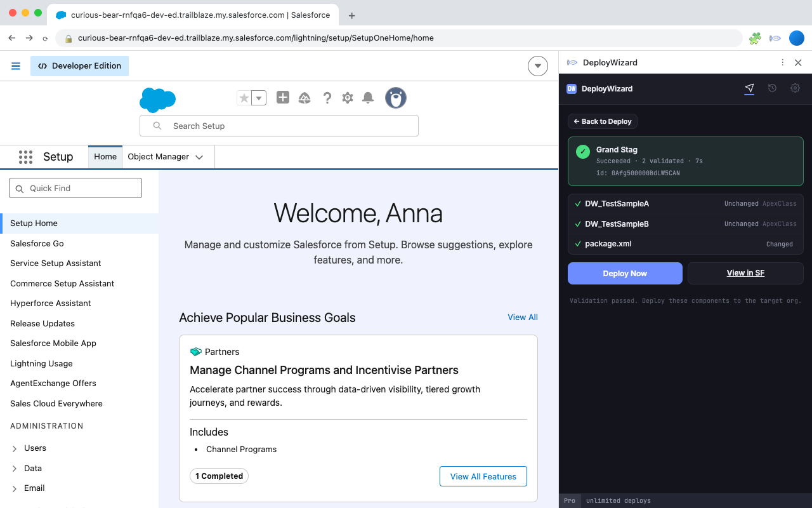The image size is (812, 508).
Task: Go back in the browser
Action: [x=12, y=38]
